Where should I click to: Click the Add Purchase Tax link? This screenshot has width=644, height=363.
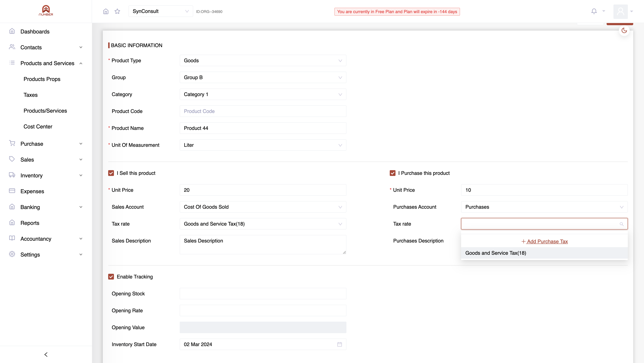pos(544,241)
